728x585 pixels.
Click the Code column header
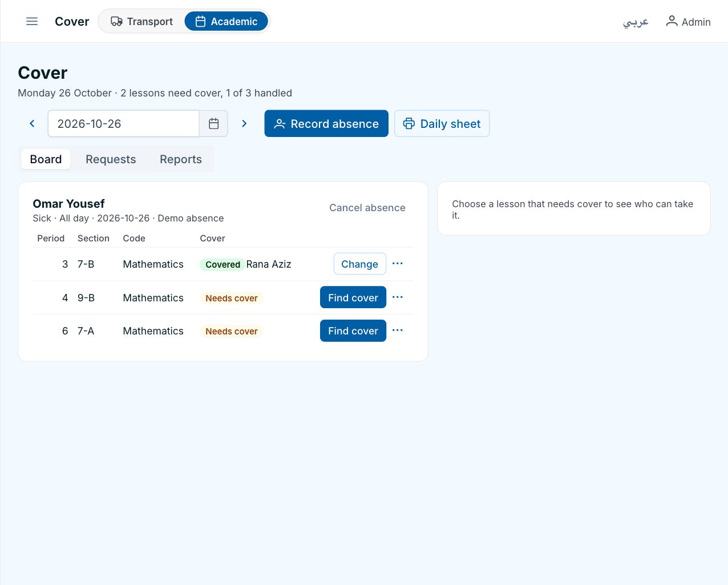134,238
